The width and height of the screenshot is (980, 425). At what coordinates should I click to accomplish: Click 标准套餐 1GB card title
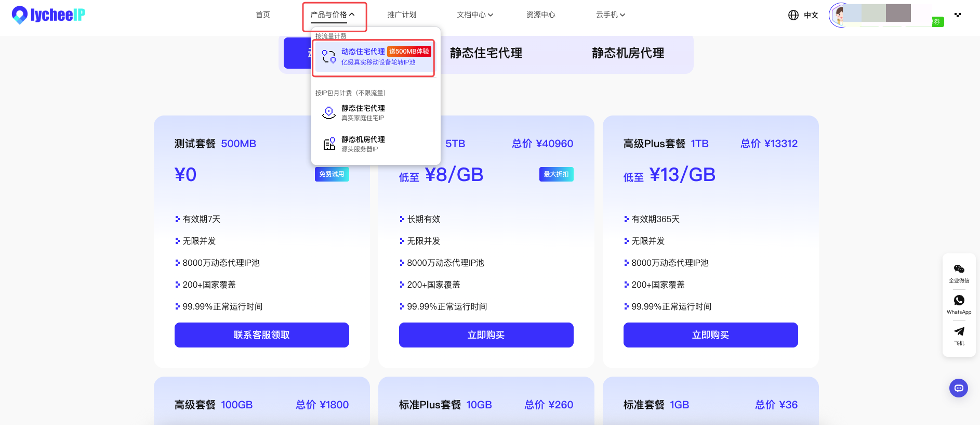pyautogui.click(x=656, y=405)
